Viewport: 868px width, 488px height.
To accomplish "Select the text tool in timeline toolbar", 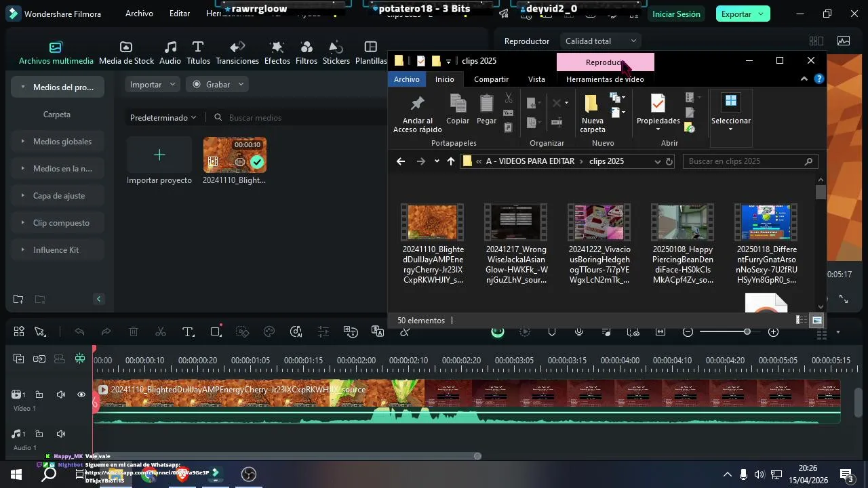I will click(x=188, y=332).
